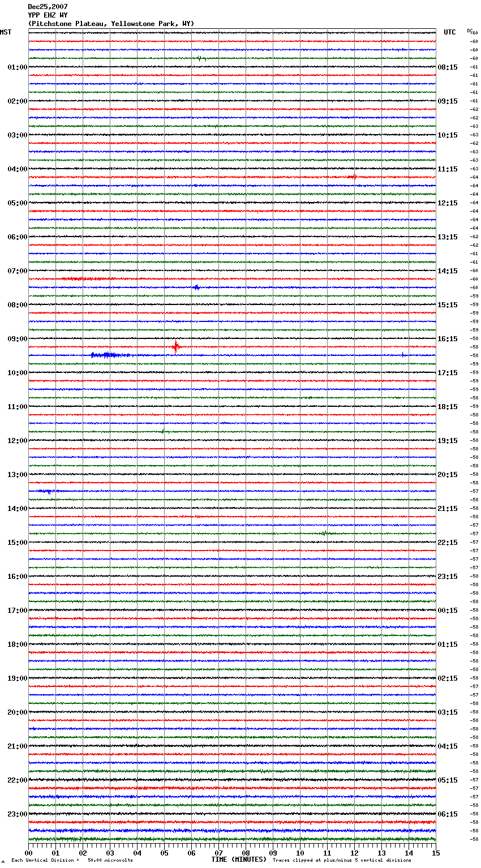This screenshot has height=868, width=481.
Task: Click the 04:15 UTC time label
Action: click(448, 746)
